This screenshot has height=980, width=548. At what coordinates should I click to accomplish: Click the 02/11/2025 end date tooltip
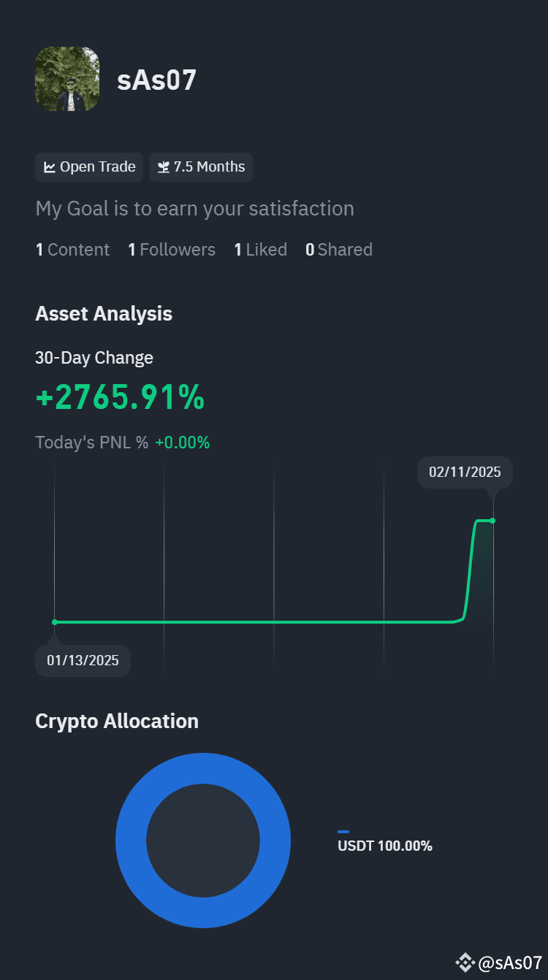click(465, 472)
